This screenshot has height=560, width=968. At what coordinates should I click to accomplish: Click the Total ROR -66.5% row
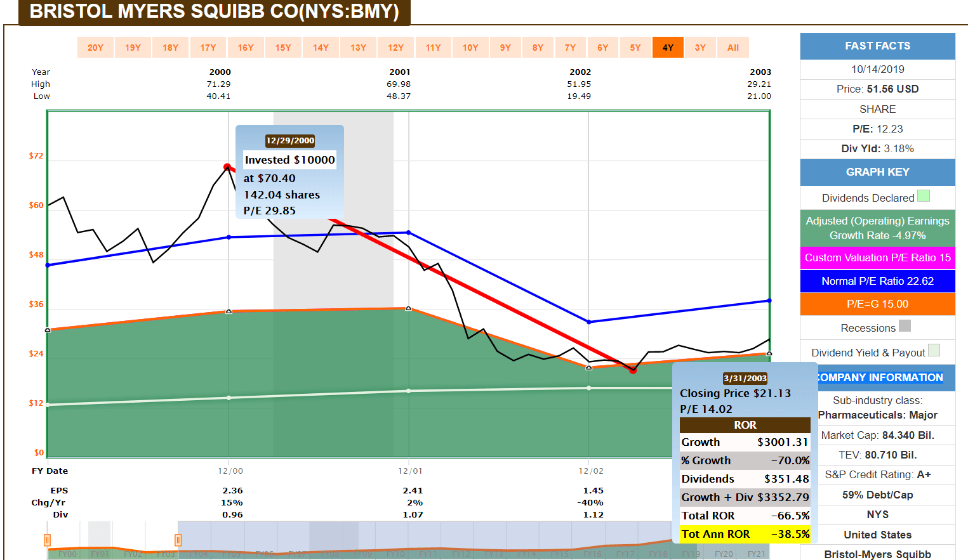(x=745, y=516)
